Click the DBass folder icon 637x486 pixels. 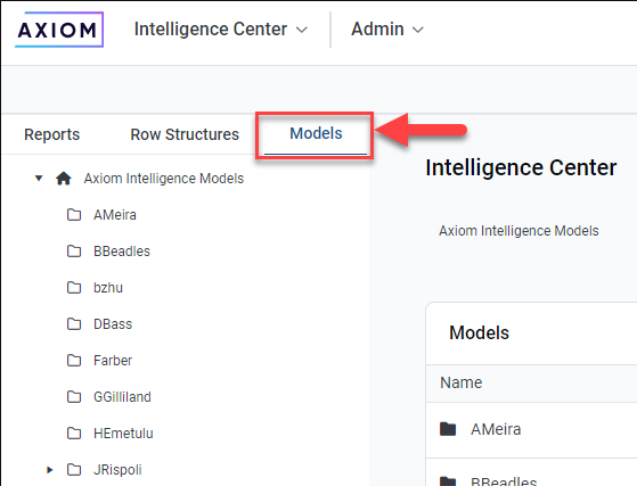coord(74,324)
